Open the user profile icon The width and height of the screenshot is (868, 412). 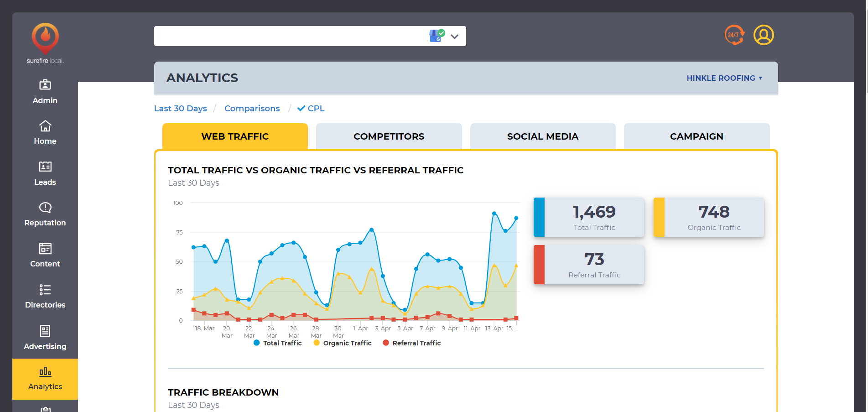pos(764,35)
